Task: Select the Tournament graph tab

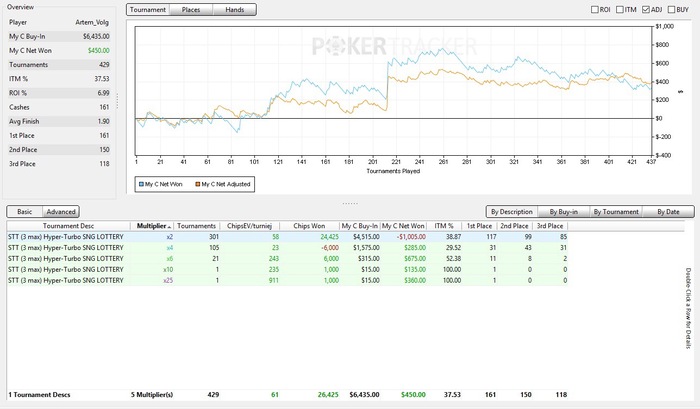Action: point(148,10)
